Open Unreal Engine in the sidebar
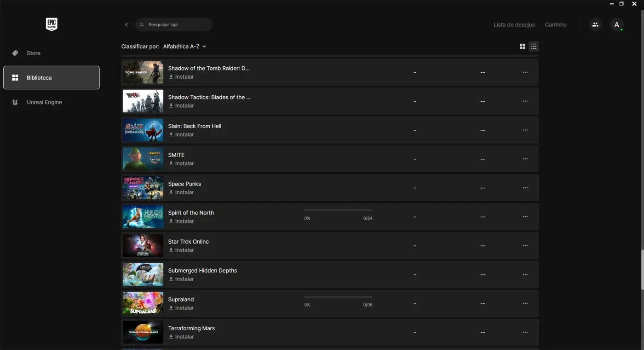The image size is (644, 350). [52, 102]
